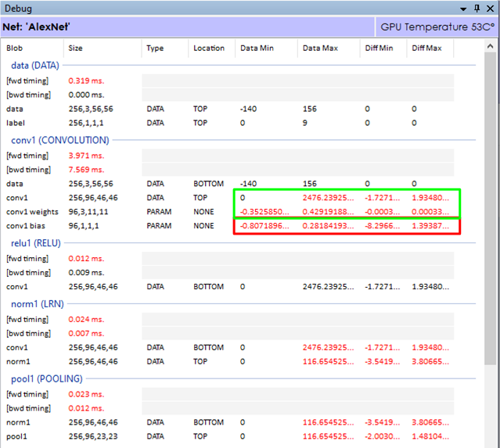This screenshot has height=448, width=500.
Task: Click the 1.39387... Diff Max value
Action: coord(430,226)
